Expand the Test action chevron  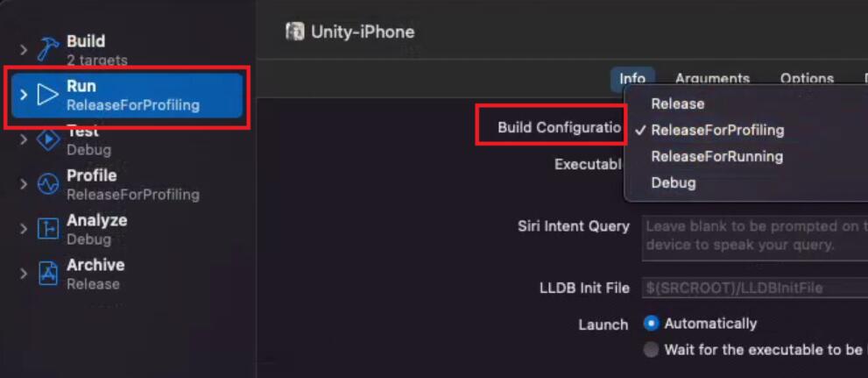tap(23, 139)
